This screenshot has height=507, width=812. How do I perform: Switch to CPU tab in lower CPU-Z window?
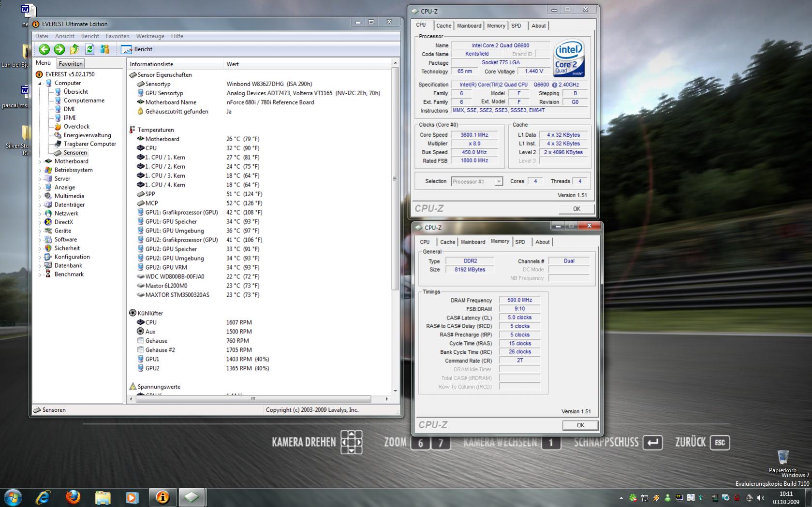(425, 242)
